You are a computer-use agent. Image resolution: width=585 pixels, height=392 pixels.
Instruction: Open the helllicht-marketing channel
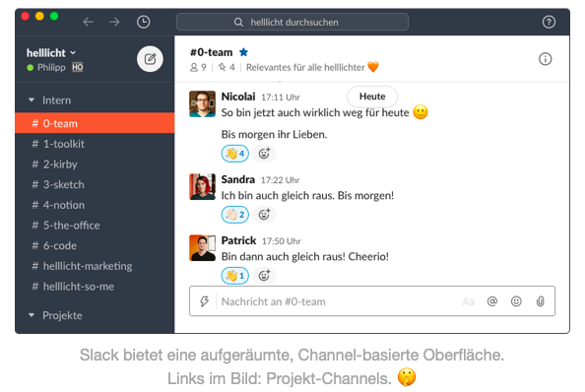click(x=95, y=266)
